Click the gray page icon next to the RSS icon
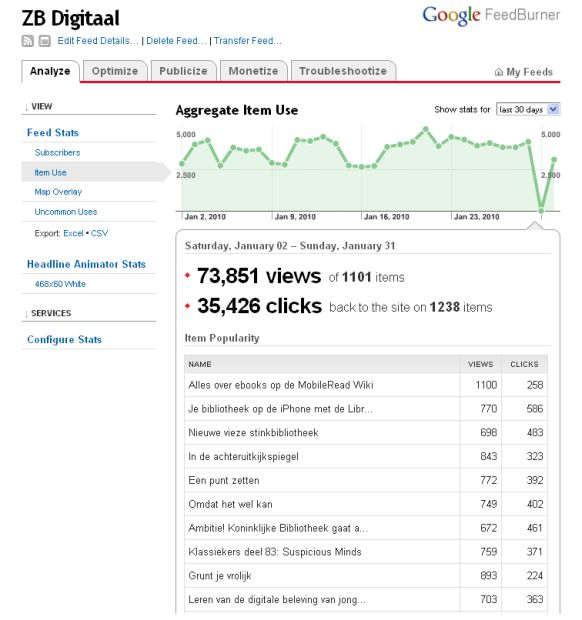Screen dimensions: 582x620 45,41
